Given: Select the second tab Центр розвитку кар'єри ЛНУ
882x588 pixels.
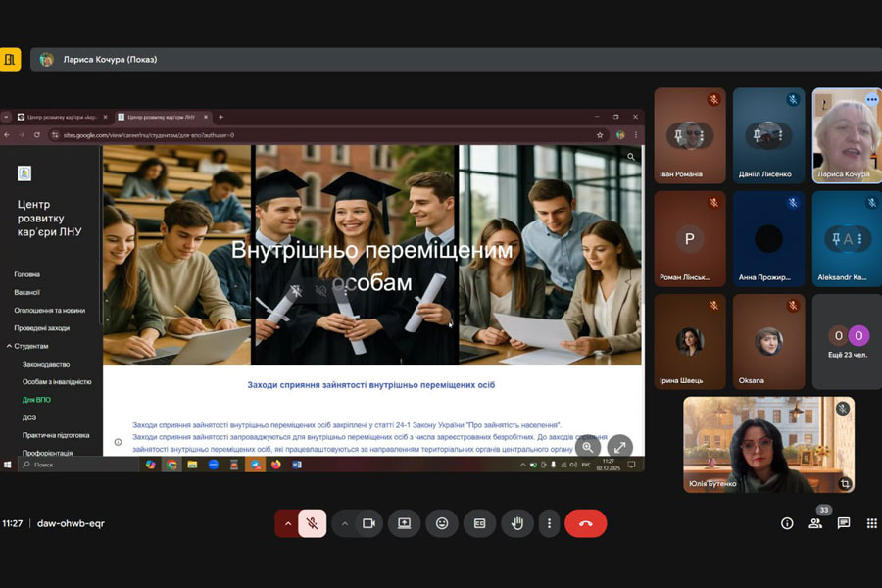Looking at the screenshot, I should pos(162,117).
